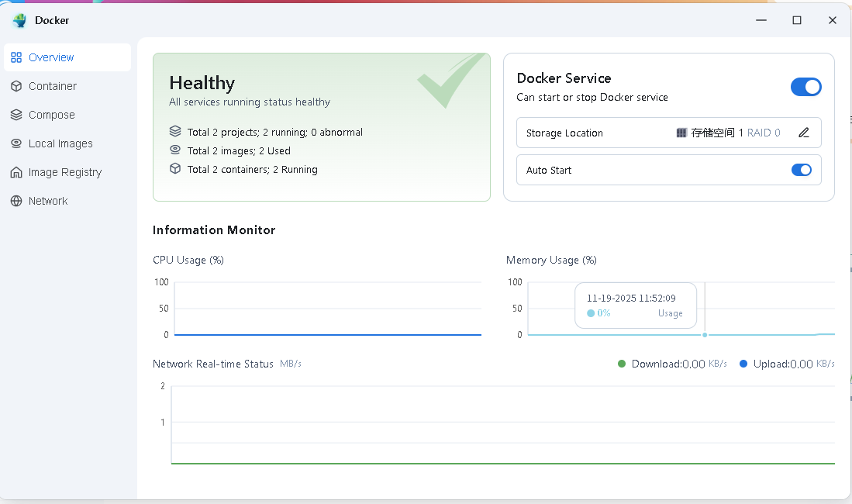Click the CPU Usage chart line
Screen dimensions: 852x504
click(x=327, y=335)
